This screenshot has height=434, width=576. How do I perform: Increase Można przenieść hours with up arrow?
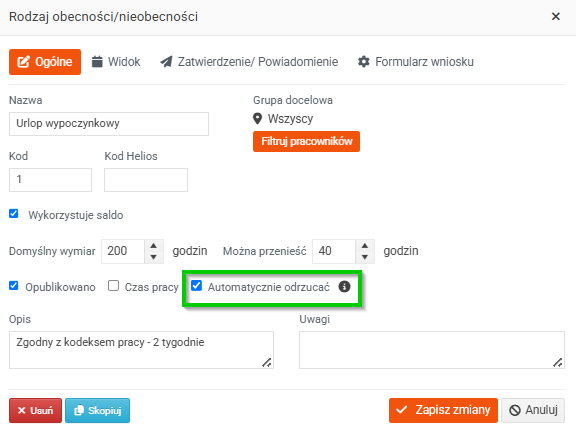coord(365,246)
